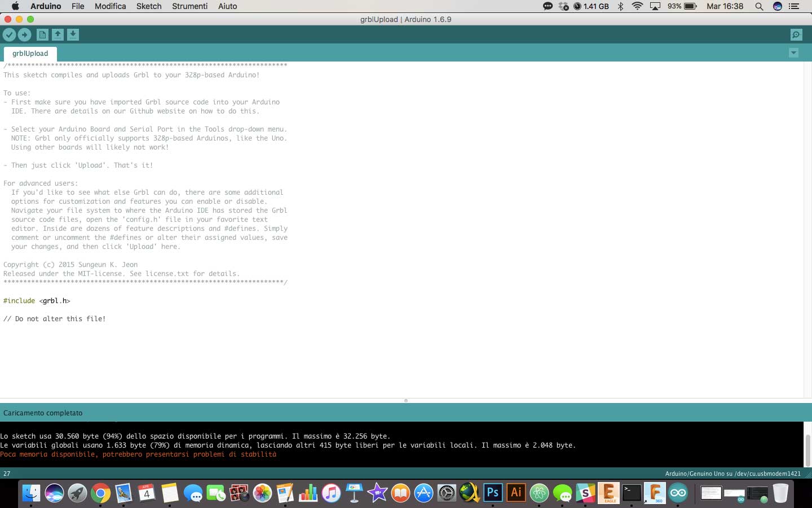Click the clock showing Mar 16:38
The height and width of the screenshot is (508, 812).
[725, 6]
